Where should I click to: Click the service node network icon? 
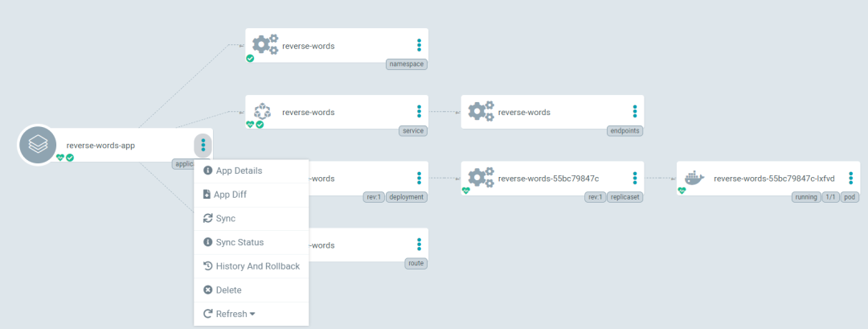[263, 112]
